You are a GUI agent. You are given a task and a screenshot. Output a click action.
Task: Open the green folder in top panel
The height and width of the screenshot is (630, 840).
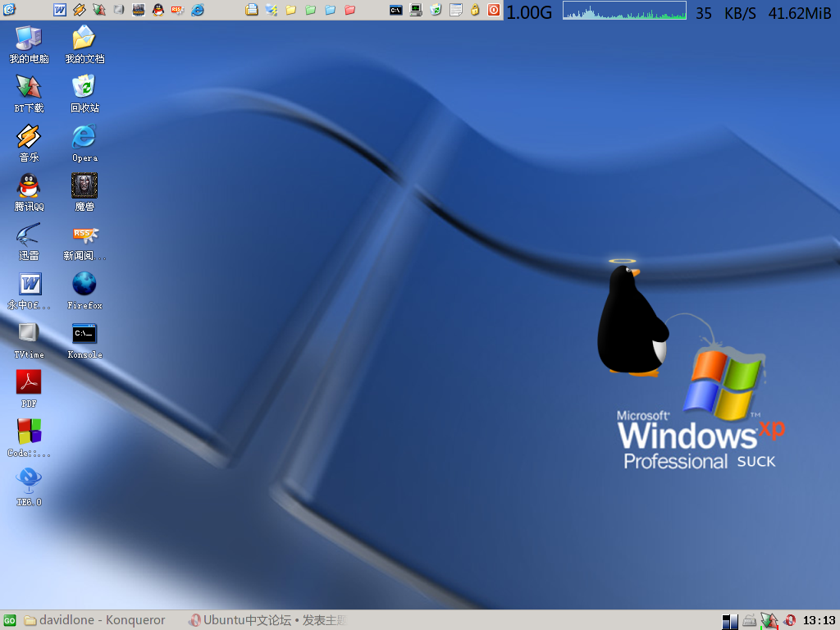pos(311,9)
